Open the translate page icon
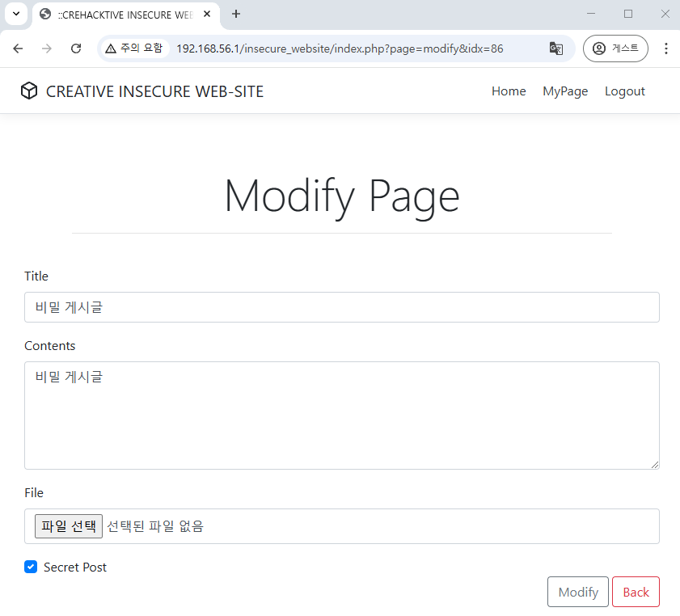 pyautogui.click(x=556, y=49)
